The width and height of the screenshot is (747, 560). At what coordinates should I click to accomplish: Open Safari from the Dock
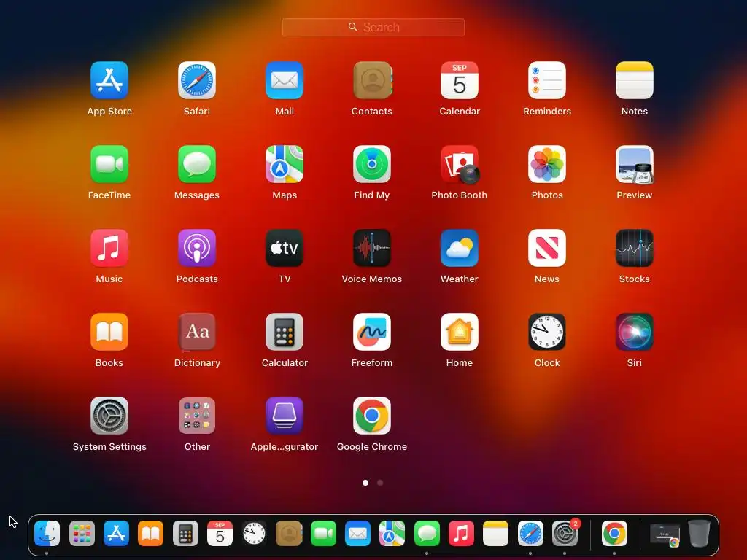(x=530, y=533)
